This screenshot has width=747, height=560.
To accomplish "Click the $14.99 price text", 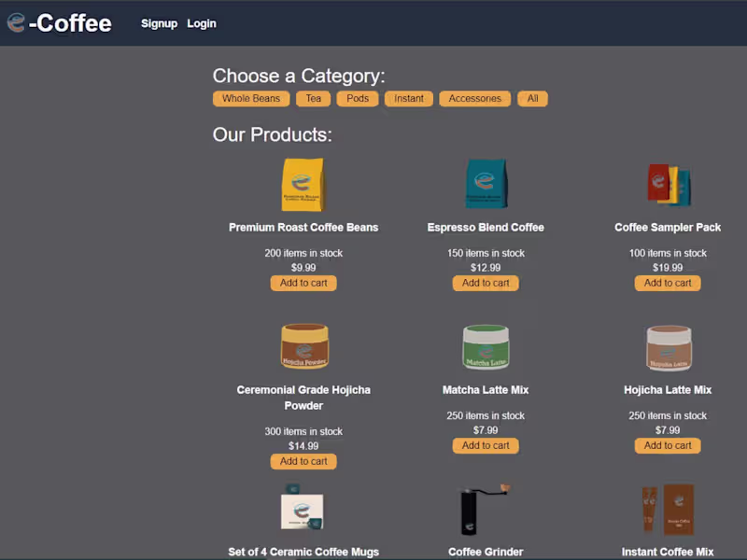I will pyautogui.click(x=303, y=446).
